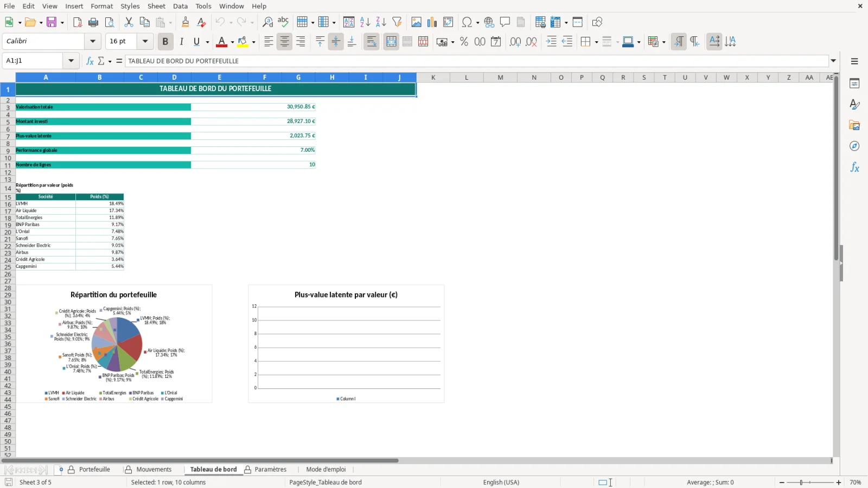868x488 pixels.
Task: Expand the formula bar
Action: [x=833, y=61]
